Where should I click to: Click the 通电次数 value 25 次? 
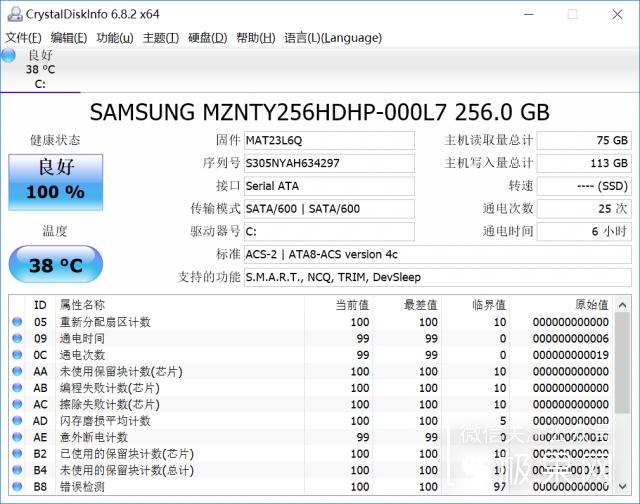coord(584,209)
